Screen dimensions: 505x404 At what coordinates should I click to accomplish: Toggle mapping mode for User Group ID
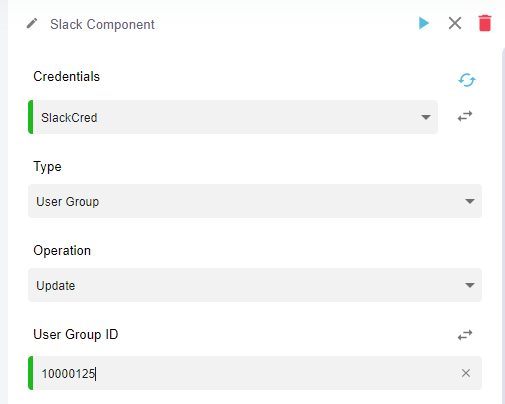(x=465, y=335)
